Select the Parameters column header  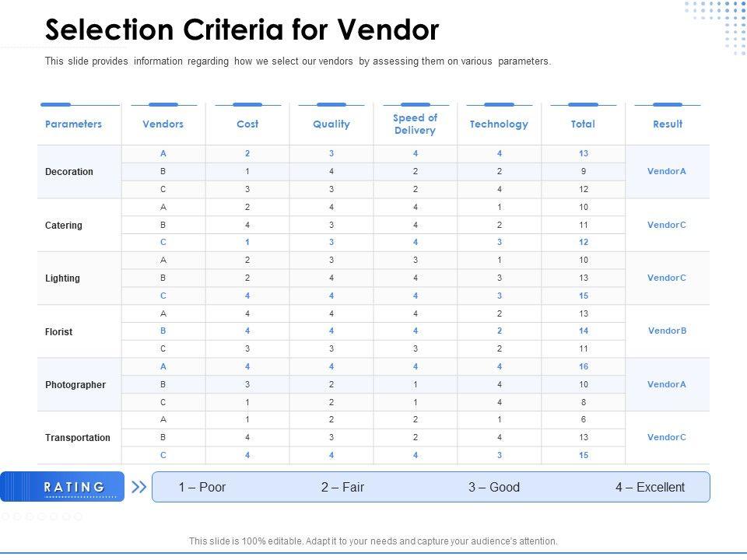[74, 124]
